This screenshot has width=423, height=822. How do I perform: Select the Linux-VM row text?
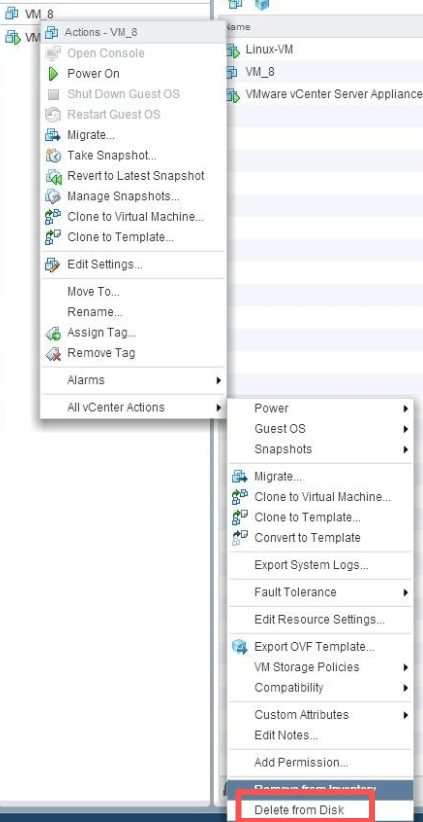(x=269, y=50)
